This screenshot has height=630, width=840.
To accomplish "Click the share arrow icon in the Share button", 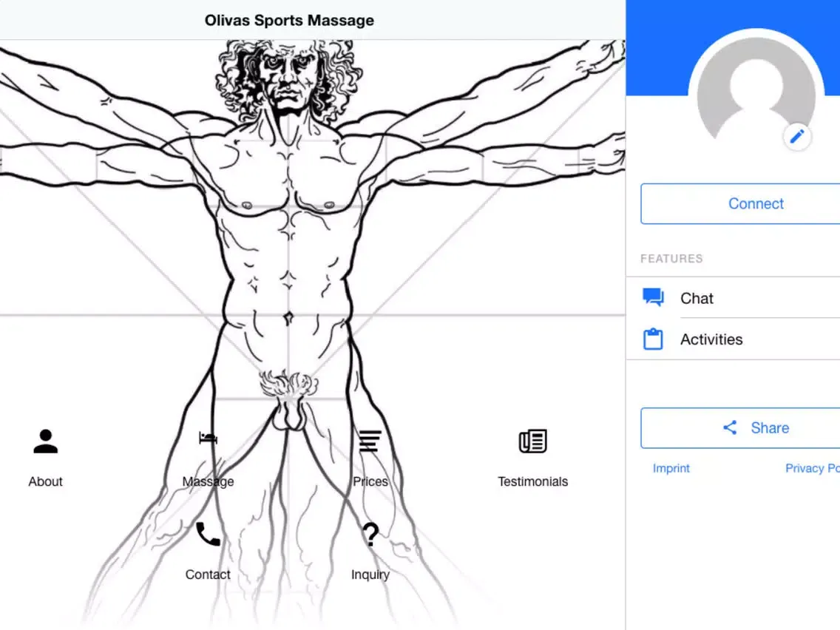I will point(730,427).
